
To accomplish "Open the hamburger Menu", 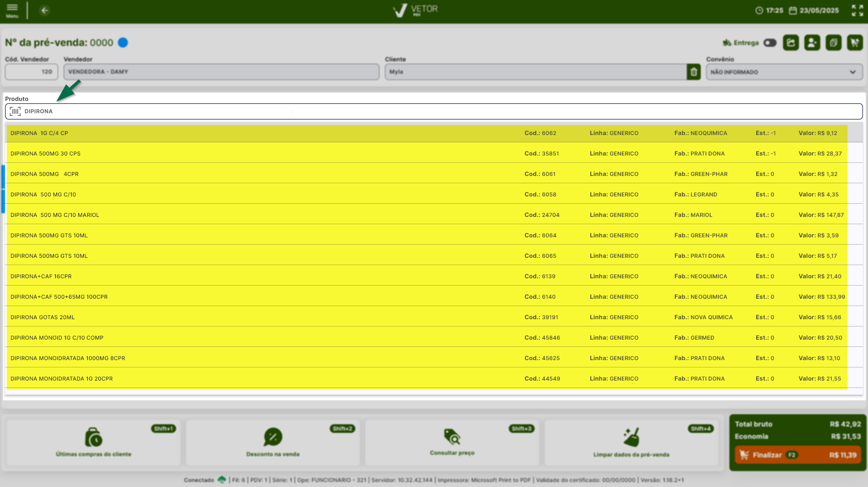I will click(x=12, y=10).
